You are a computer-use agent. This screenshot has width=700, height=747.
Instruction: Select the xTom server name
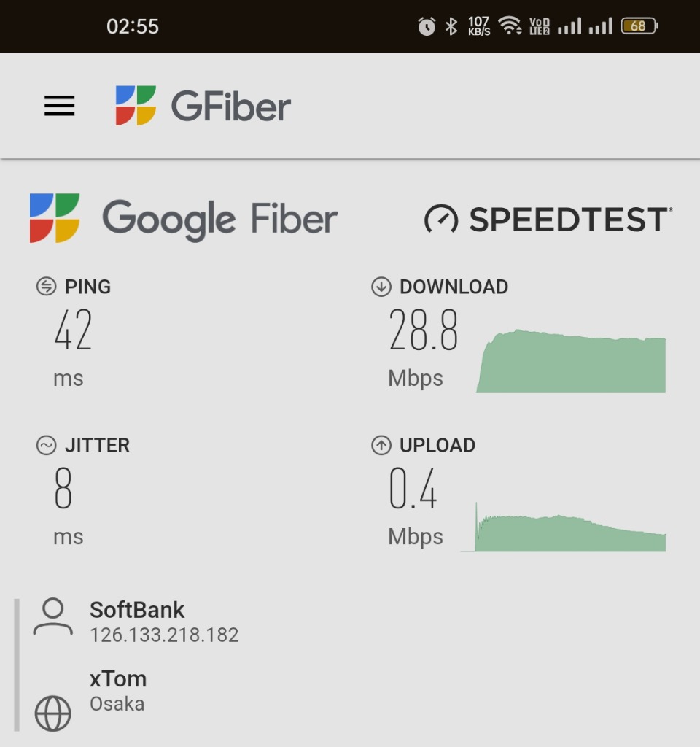coord(118,679)
